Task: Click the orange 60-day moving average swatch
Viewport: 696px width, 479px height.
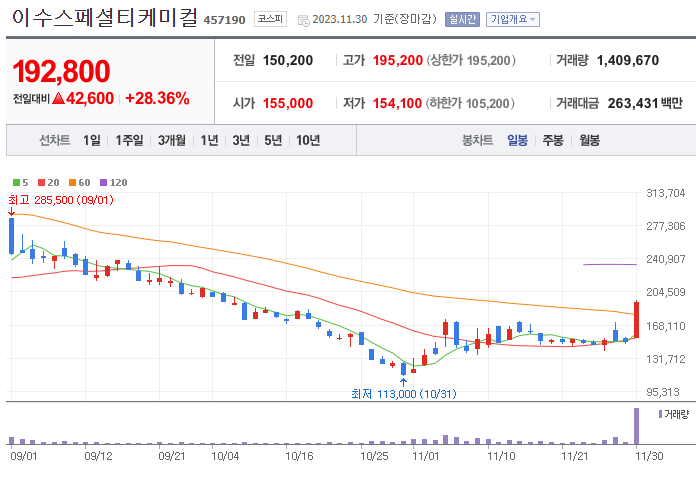Action: (x=73, y=182)
